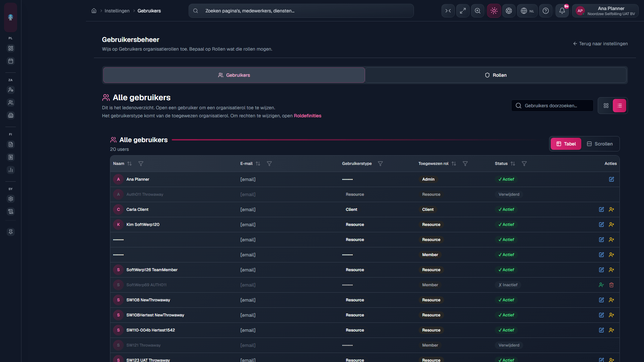644x362 pixels.
Task: Open the Gebruikerstype column filter
Action: 380,164
